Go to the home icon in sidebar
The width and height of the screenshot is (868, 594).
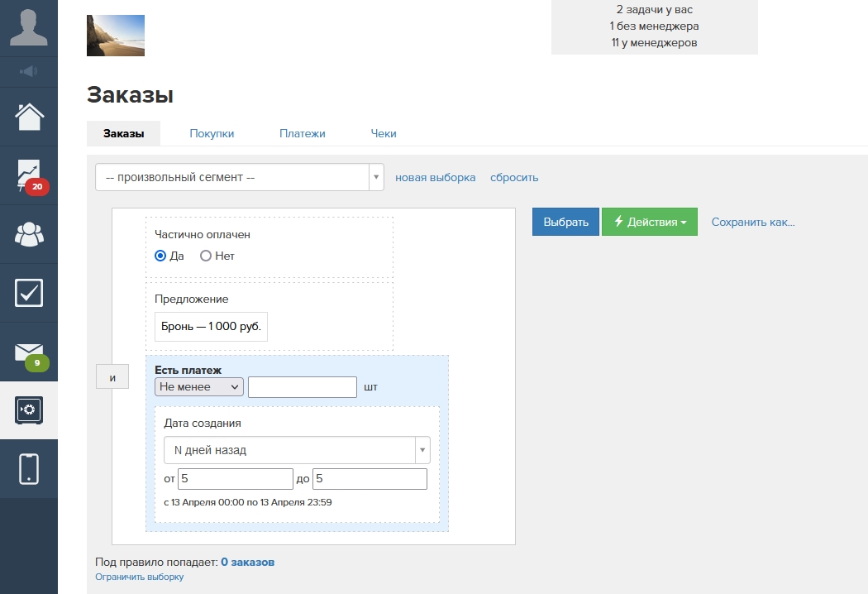(29, 117)
